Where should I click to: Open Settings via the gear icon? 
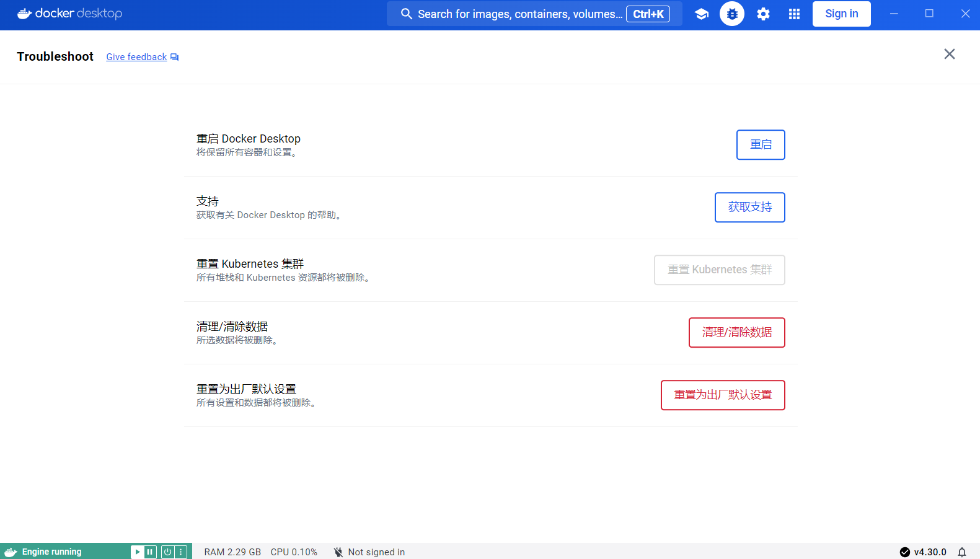click(x=763, y=14)
